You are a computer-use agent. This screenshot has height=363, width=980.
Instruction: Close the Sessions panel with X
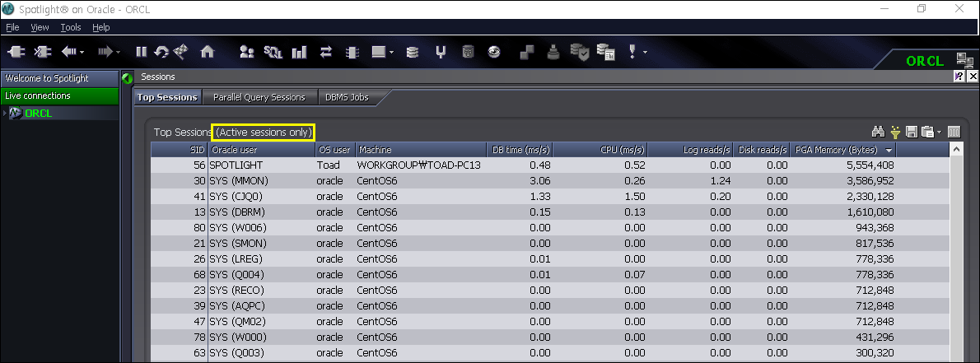[x=972, y=77]
